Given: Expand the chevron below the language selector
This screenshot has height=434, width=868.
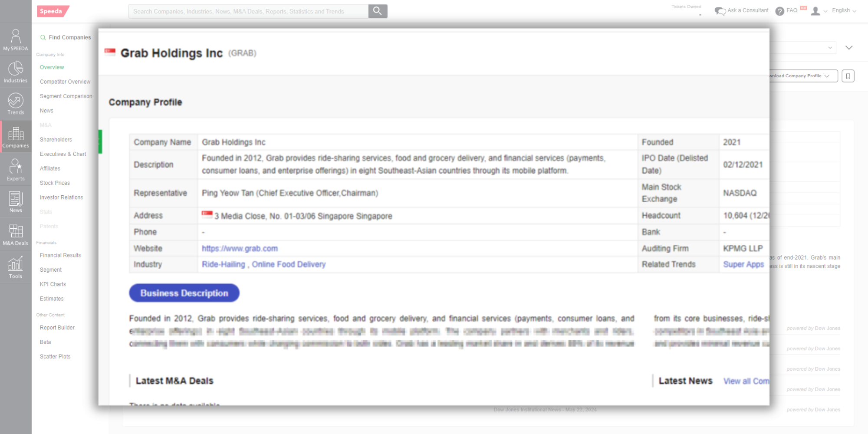Looking at the screenshot, I should [x=849, y=48].
